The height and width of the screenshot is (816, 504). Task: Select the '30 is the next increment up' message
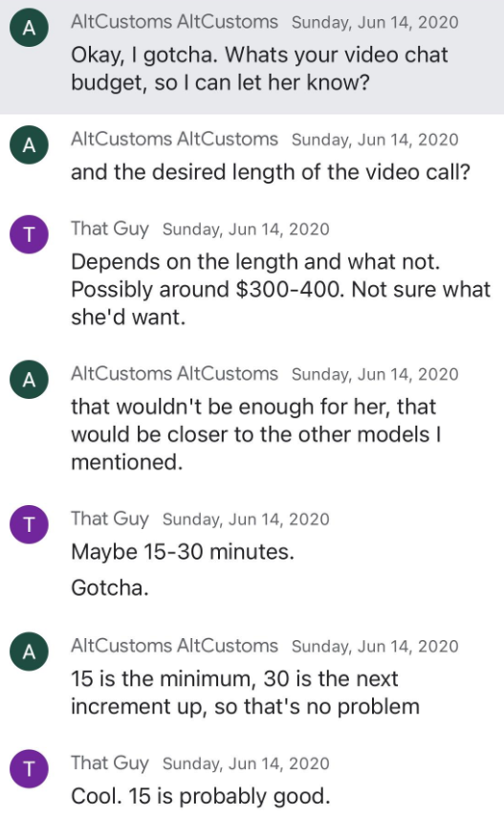tap(245, 693)
